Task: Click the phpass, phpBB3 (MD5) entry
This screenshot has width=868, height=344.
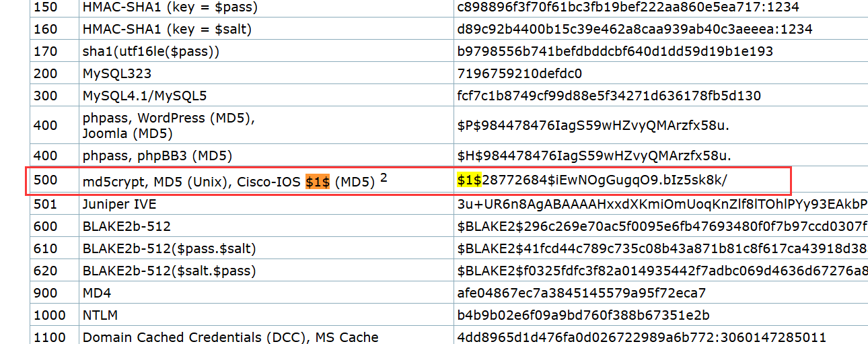Action: tap(157, 156)
